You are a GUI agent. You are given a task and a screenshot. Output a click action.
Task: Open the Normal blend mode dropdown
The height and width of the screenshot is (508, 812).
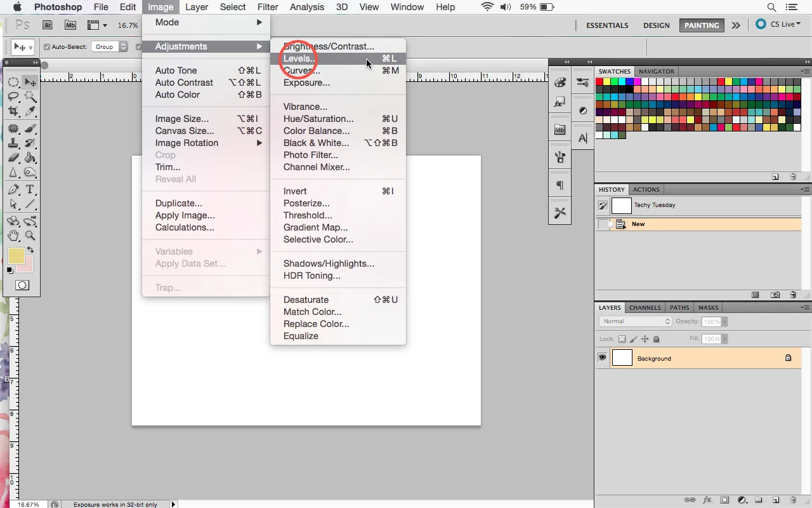point(635,321)
